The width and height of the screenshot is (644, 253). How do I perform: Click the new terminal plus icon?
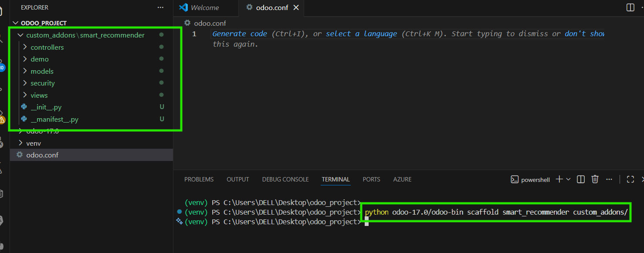(x=559, y=179)
